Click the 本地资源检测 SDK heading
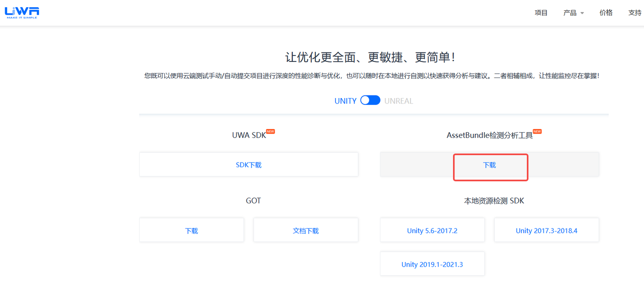The width and height of the screenshot is (644, 297). [494, 201]
